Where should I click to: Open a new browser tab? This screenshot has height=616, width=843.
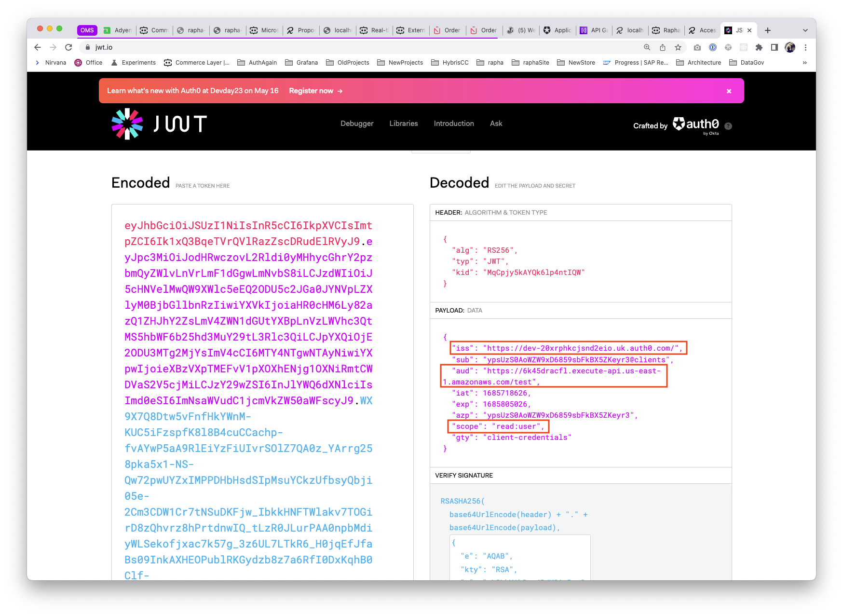(768, 30)
